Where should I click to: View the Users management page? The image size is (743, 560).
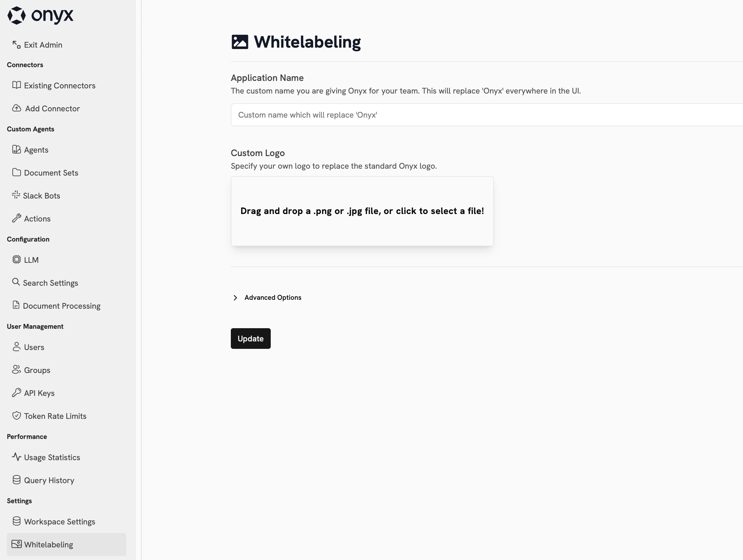tap(34, 347)
